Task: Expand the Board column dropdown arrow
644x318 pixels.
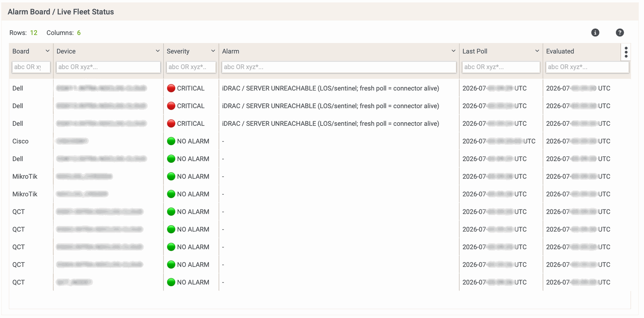Action: 47,51
